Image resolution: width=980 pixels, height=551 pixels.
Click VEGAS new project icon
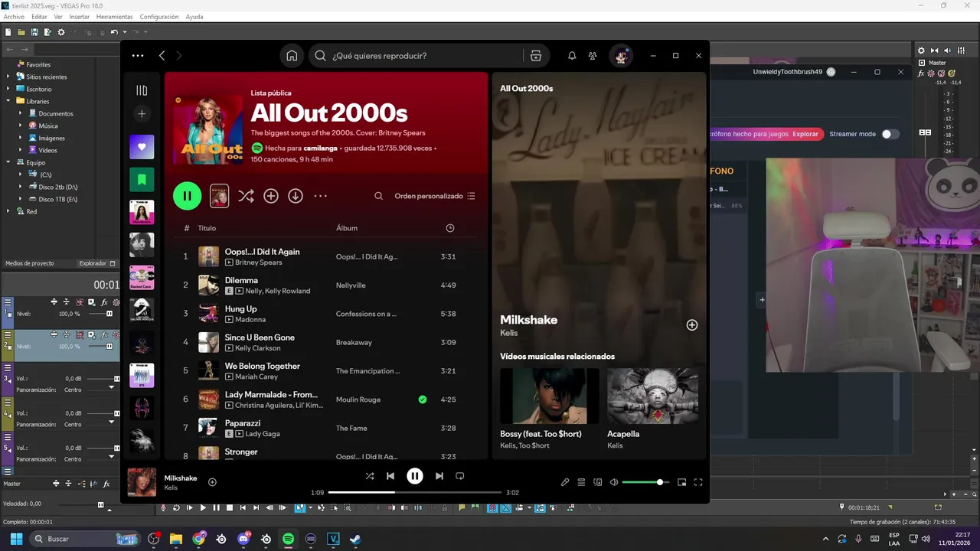[x=8, y=32]
